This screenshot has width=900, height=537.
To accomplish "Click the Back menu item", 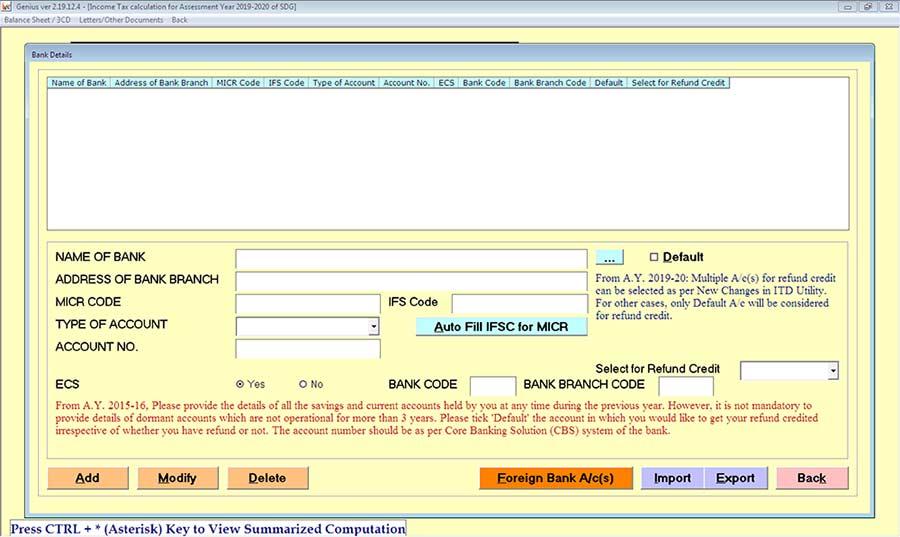I will click(180, 19).
